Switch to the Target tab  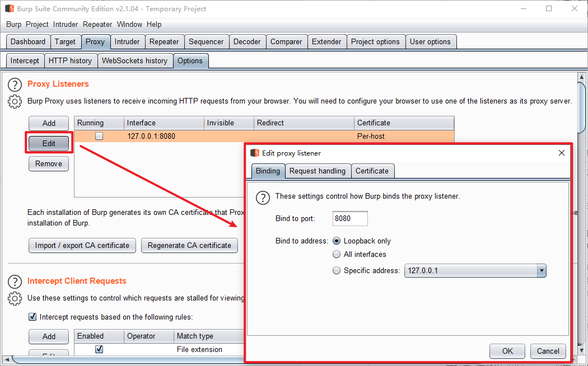coord(66,41)
